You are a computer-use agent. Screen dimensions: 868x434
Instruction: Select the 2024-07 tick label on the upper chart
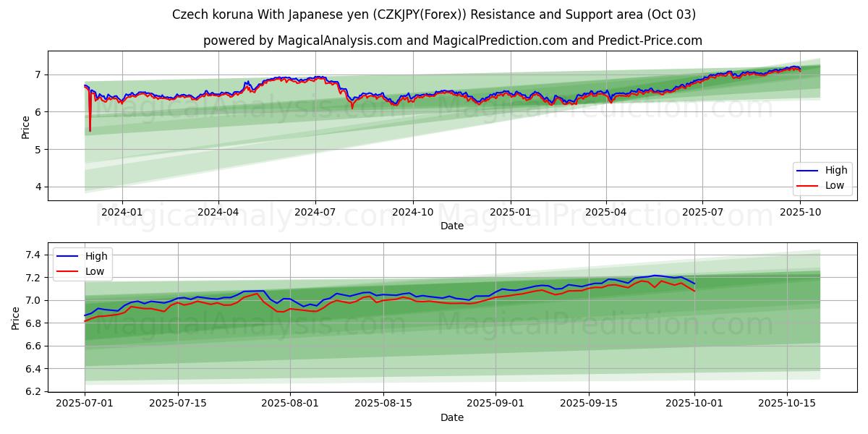(x=315, y=212)
